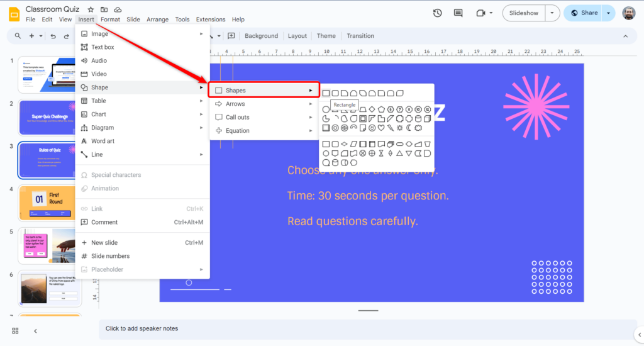The width and height of the screenshot is (644, 346).
Task: Collapse the filmstrip panel with the arrow
Action: [35, 331]
